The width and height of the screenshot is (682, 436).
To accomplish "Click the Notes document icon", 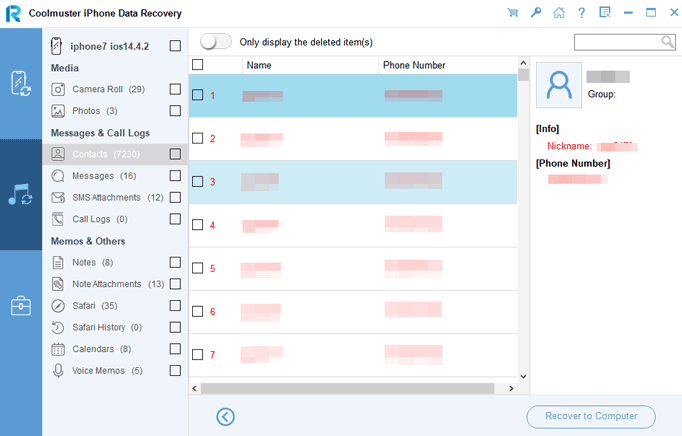I will pos(58,262).
